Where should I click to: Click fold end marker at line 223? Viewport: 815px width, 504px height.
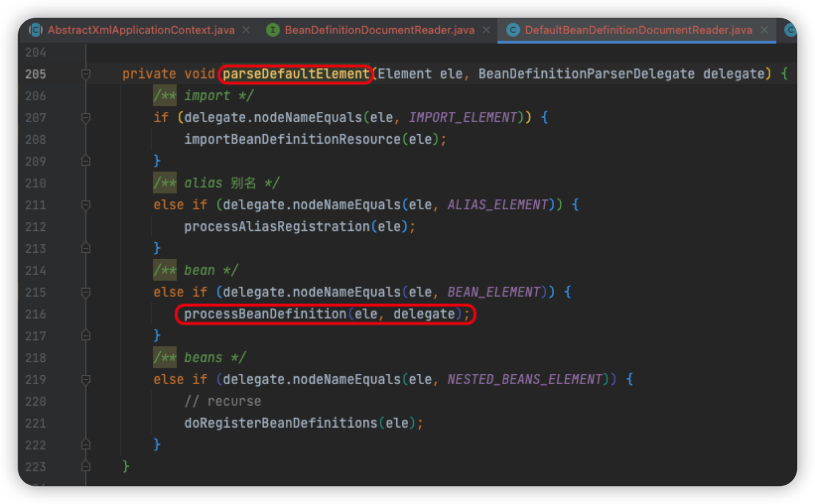pyautogui.click(x=85, y=467)
